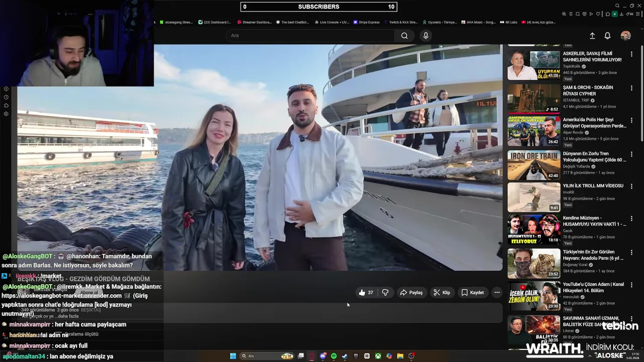This screenshot has height=362, width=644.
Task: Open the (23) Dashboard bookmark
Action: click(x=215, y=22)
